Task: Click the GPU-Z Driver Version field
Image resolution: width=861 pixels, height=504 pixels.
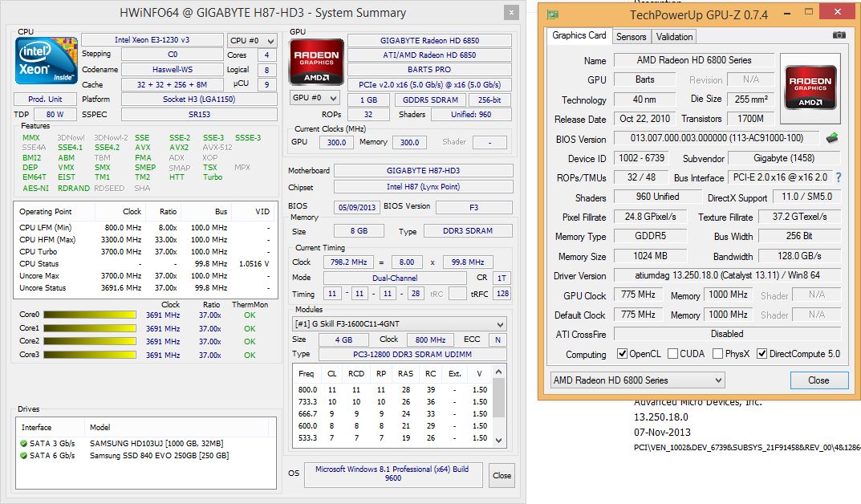Action: coord(727,275)
